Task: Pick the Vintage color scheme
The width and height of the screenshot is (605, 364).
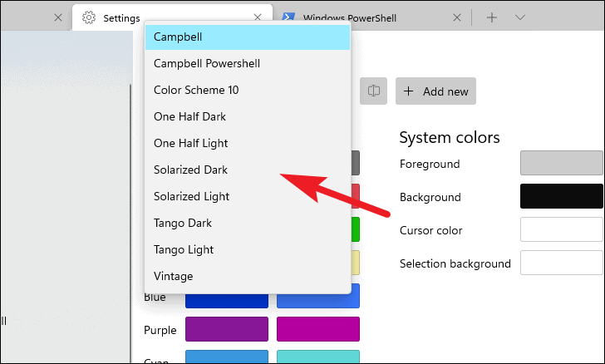Action: [248, 277]
